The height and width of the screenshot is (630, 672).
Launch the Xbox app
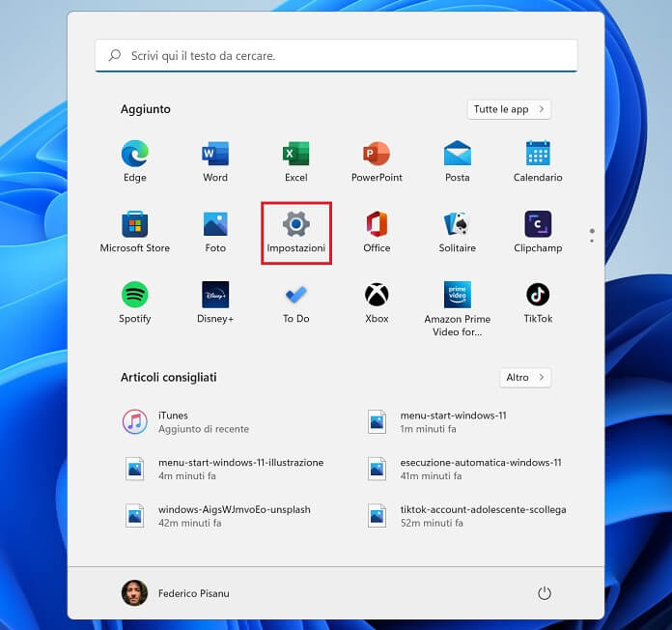point(377,302)
